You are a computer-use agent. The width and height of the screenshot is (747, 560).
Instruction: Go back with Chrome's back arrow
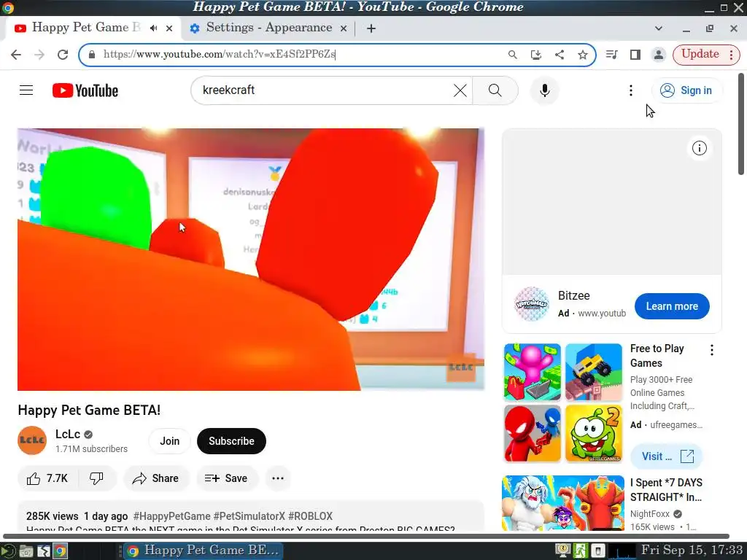[16, 55]
